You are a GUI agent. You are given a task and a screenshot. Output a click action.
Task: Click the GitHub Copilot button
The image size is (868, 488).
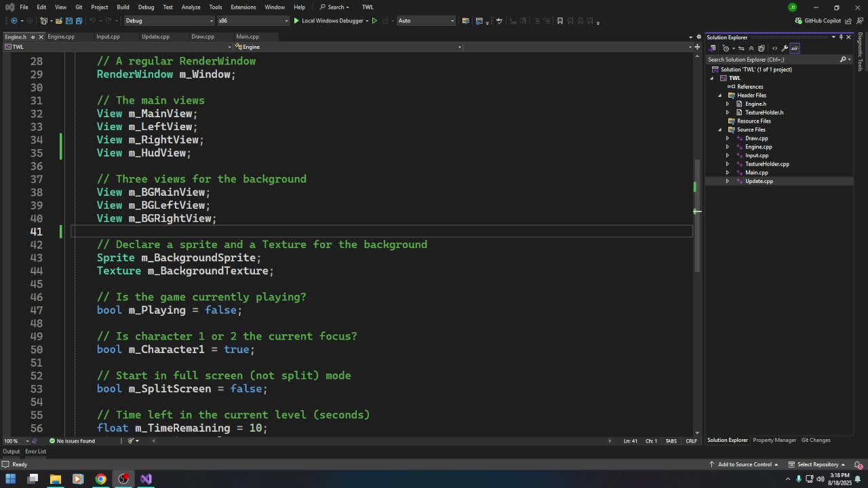pos(818,20)
